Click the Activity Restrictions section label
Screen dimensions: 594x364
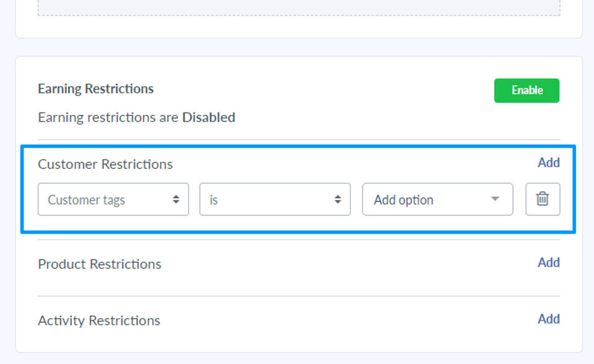[99, 321]
